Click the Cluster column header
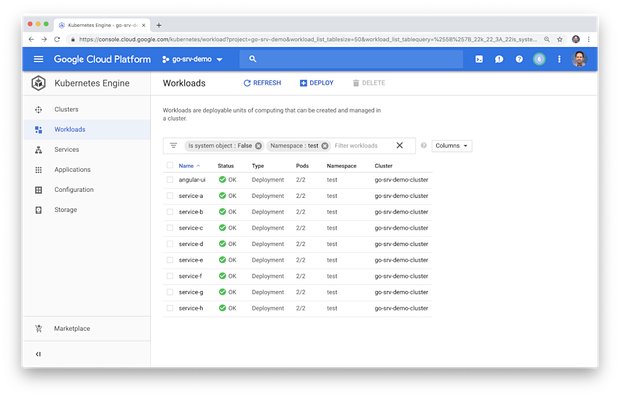Viewport: 620px width, 397px height. coord(384,166)
